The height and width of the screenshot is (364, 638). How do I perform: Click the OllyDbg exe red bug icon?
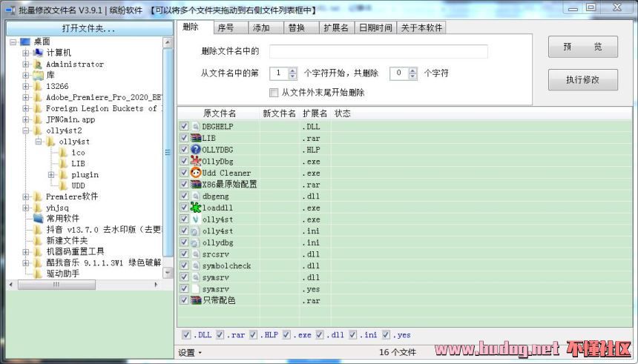[196, 161]
